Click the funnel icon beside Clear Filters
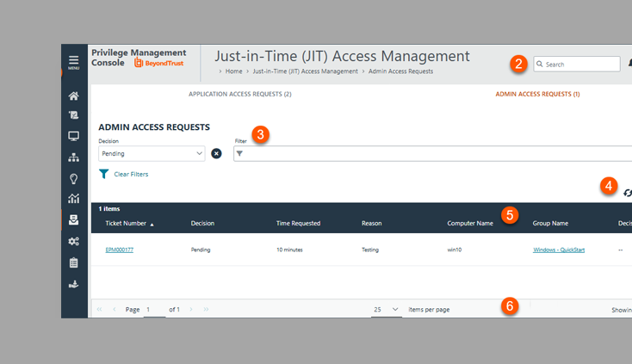 coord(103,174)
